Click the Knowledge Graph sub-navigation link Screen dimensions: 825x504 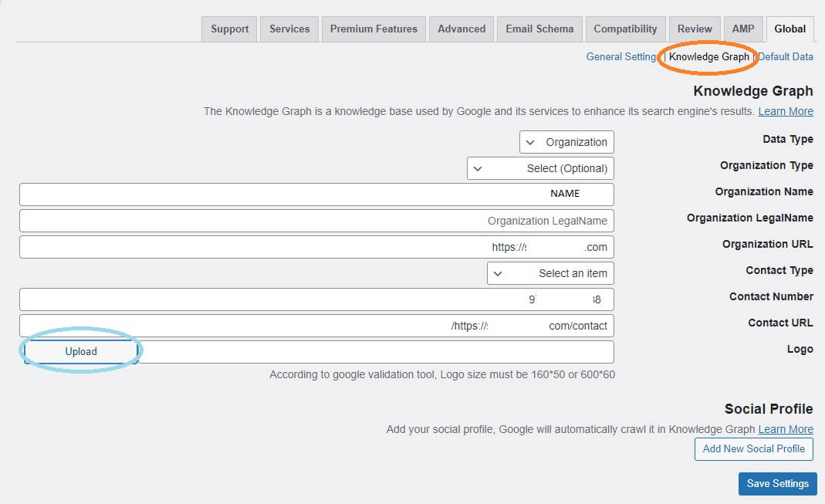pos(708,57)
